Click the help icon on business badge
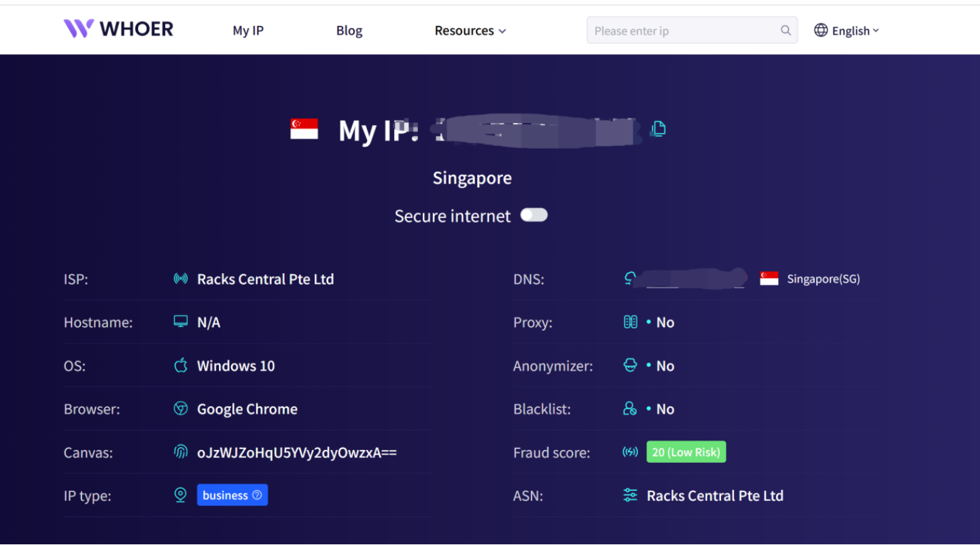 (257, 495)
